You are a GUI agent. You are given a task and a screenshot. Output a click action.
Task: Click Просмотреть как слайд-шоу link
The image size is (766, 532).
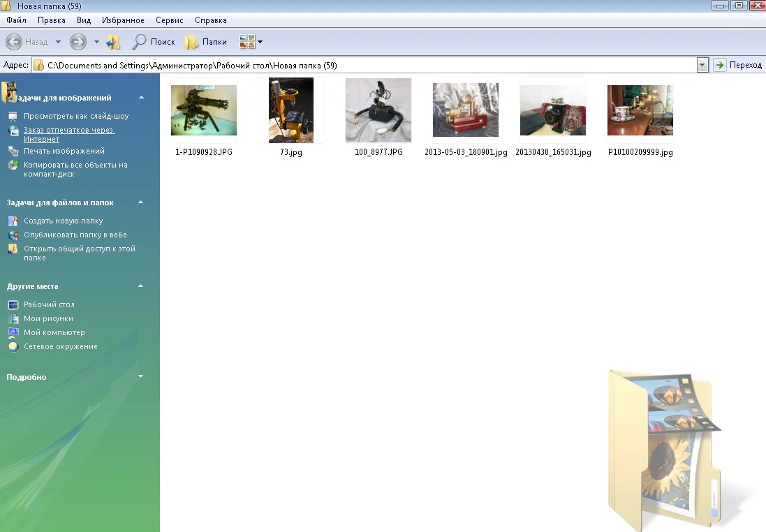[x=76, y=116]
